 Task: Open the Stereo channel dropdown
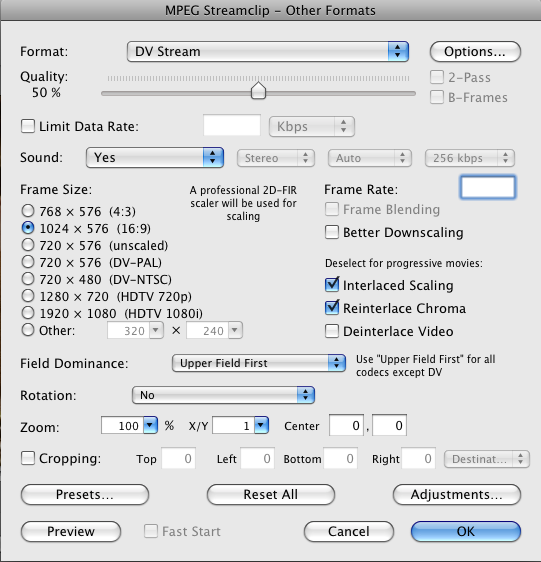point(276,158)
